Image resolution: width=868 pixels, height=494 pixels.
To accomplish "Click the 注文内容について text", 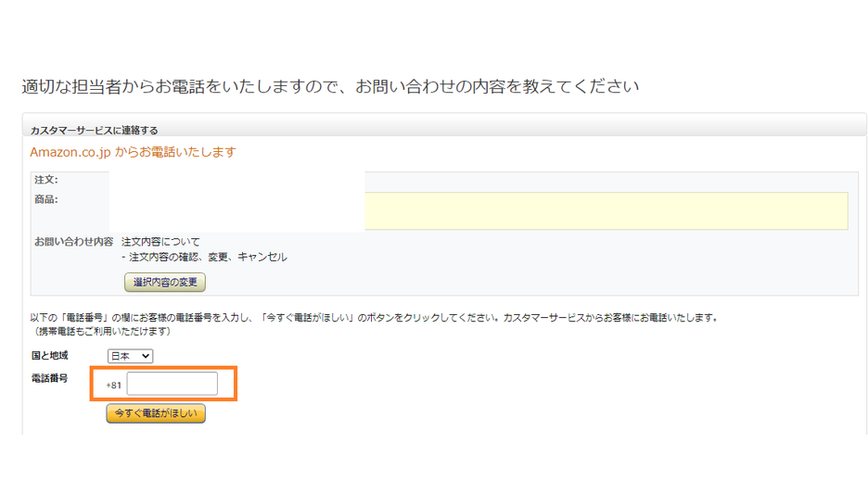I will pyautogui.click(x=160, y=242).
